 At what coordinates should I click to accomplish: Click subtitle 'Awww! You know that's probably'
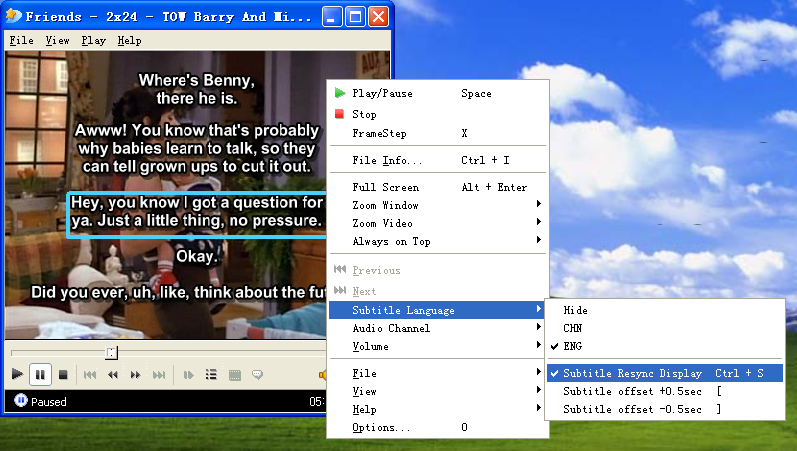(197, 148)
